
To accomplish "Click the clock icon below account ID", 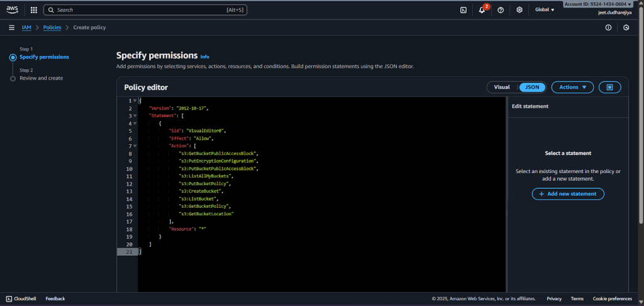I will pyautogui.click(x=626, y=28).
